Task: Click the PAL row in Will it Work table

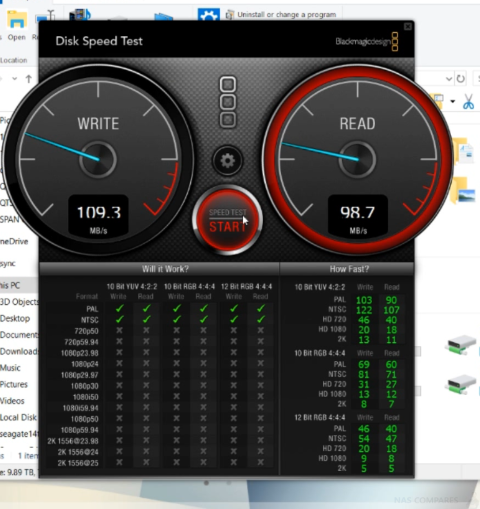Action: [x=160, y=309]
